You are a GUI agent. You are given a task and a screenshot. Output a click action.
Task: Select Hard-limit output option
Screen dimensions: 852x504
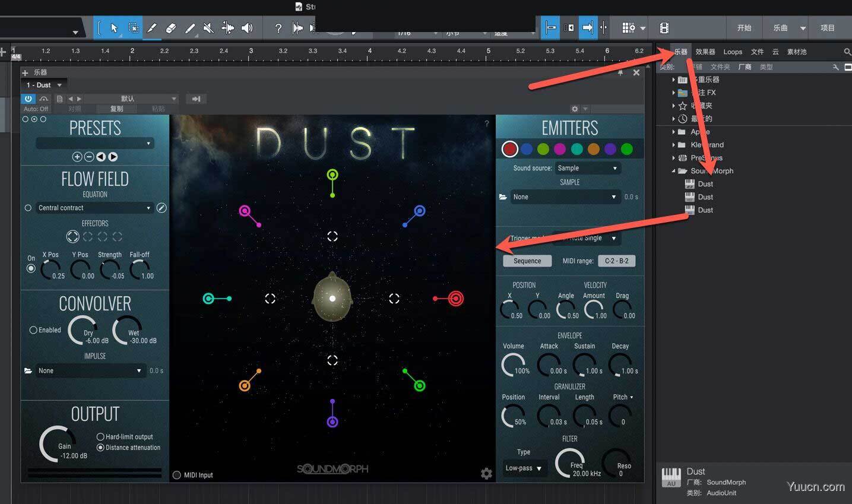point(100,436)
